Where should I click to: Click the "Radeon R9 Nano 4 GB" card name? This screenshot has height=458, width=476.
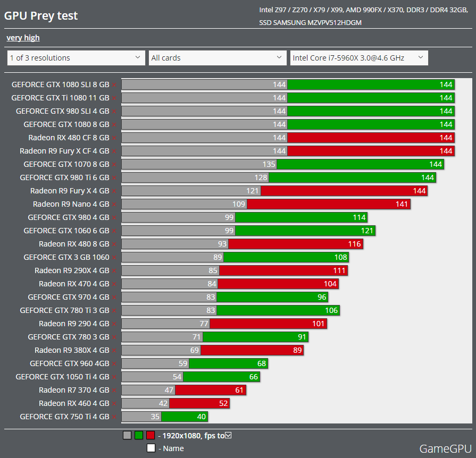71,204
